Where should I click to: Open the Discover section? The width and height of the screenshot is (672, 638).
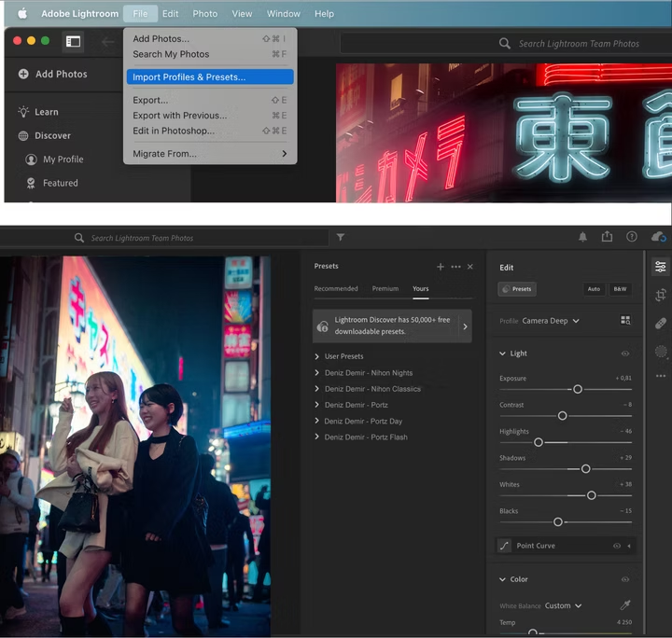pyautogui.click(x=45, y=136)
